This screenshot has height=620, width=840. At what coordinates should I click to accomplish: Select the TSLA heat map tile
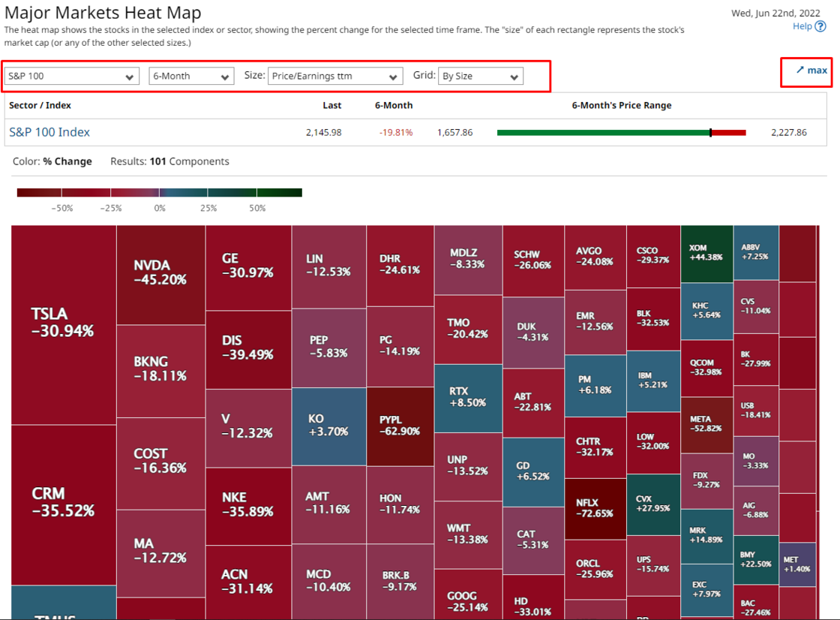tap(63, 321)
